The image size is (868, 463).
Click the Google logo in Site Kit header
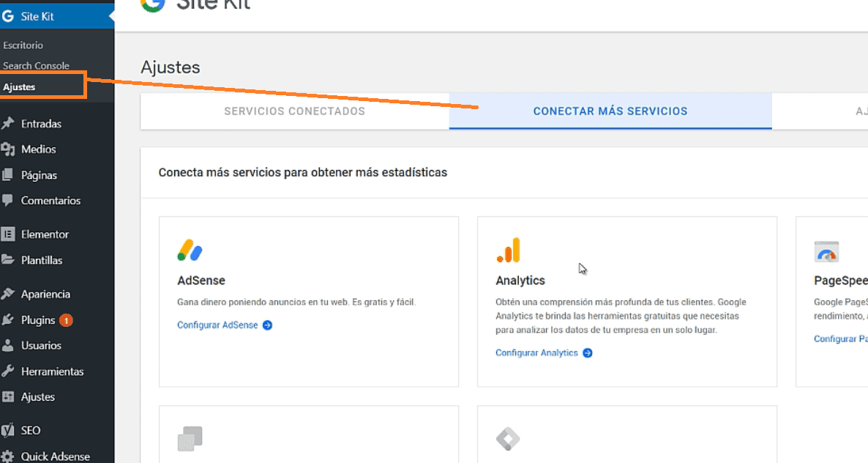153,4
